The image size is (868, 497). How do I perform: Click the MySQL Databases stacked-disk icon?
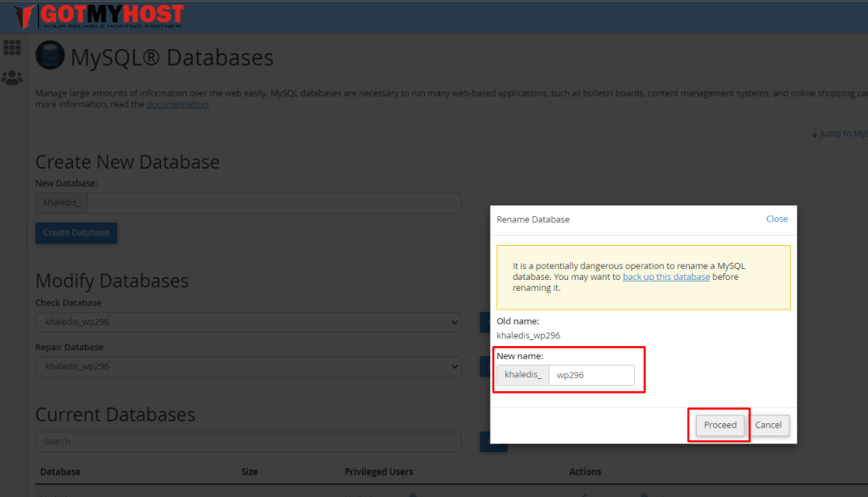[49, 58]
